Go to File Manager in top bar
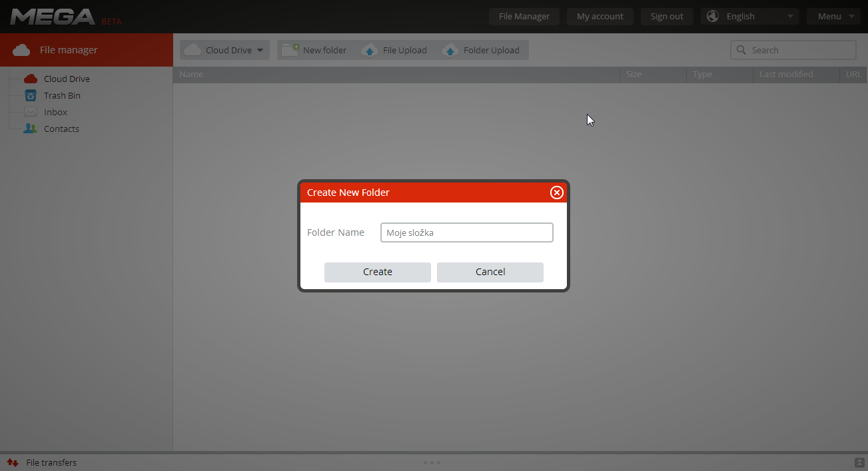 click(524, 17)
